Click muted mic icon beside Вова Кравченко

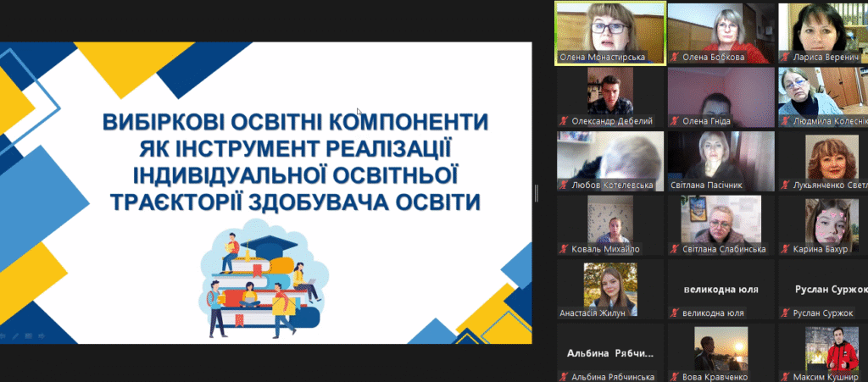pyautogui.click(x=675, y=377)
